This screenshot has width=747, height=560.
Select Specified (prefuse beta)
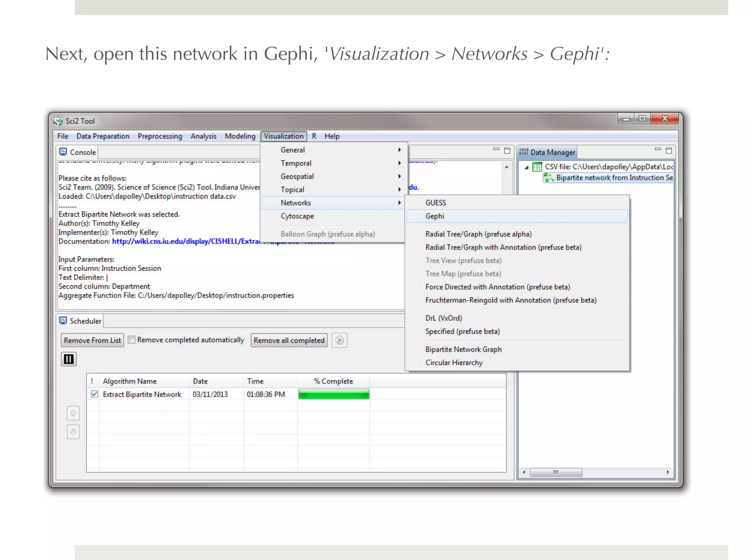(517, 331)
